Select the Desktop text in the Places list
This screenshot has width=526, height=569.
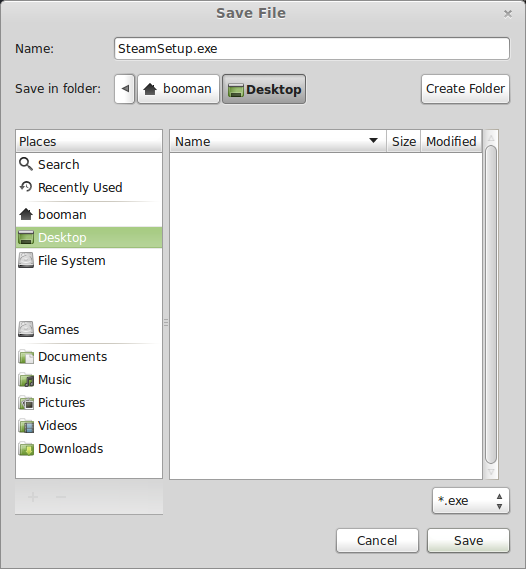62,238
